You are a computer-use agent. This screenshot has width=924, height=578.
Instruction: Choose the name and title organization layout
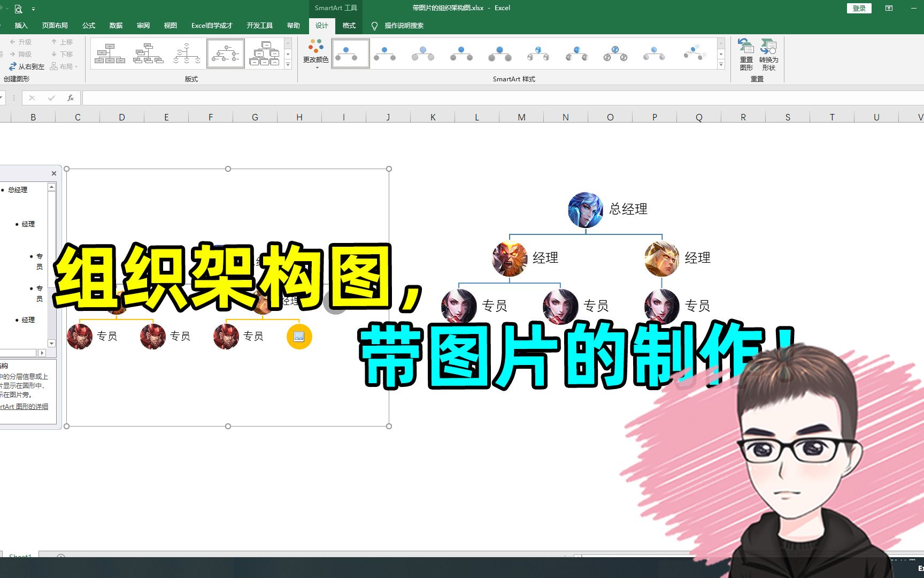[x=148, y=54]
